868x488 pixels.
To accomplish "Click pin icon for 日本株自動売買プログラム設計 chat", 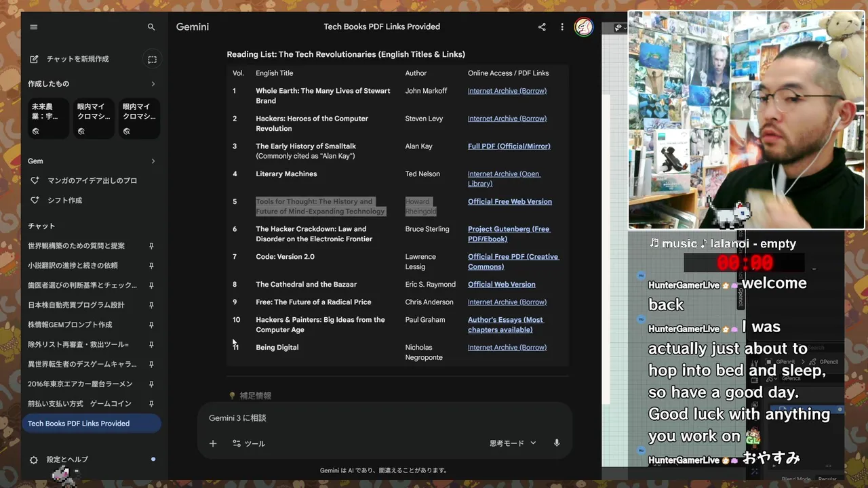I will tap(151, 305).
